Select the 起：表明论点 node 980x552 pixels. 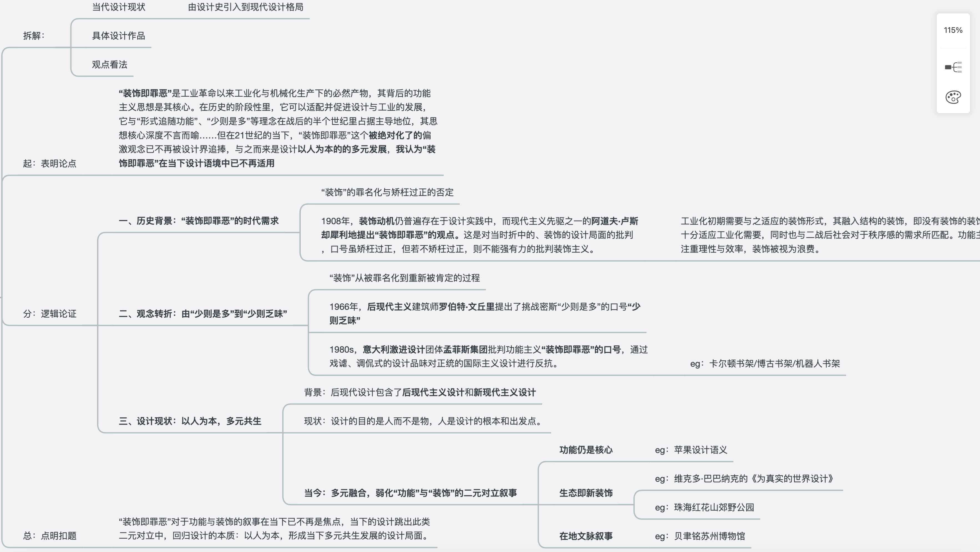(x=50, y=164)
